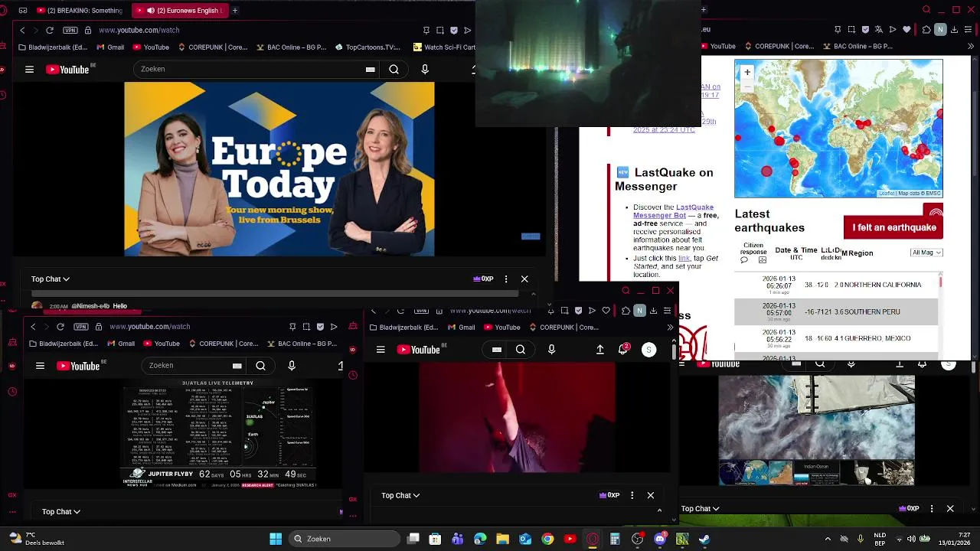Viewport: 980px width, 551px height.
Task: Take snapshot in the Euronews window toolbar
Action: pos(440,30)
